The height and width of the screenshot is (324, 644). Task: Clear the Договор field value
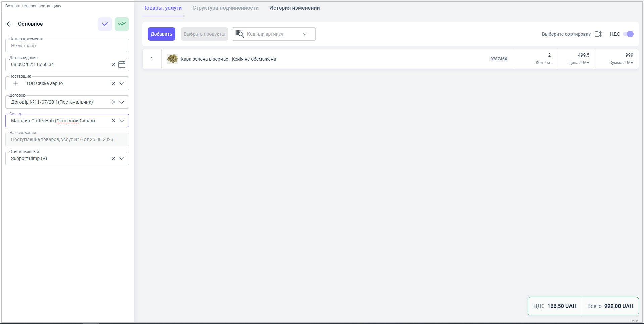(114, 102)
